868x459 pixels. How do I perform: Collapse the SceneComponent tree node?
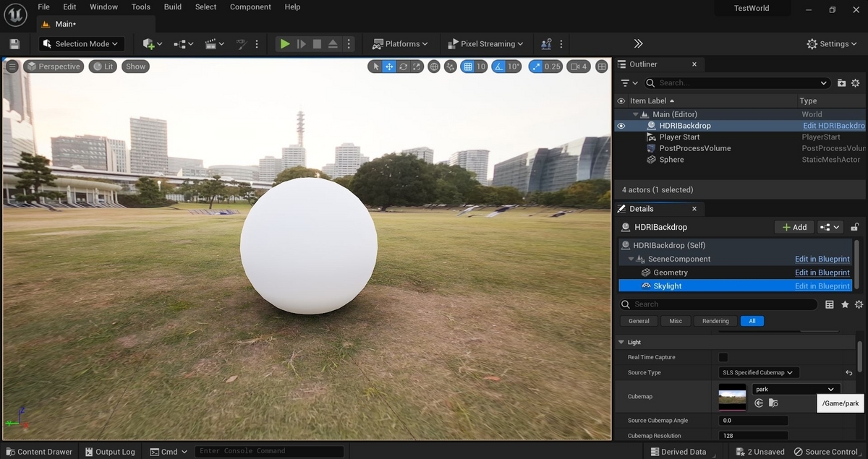pos(631,259)
